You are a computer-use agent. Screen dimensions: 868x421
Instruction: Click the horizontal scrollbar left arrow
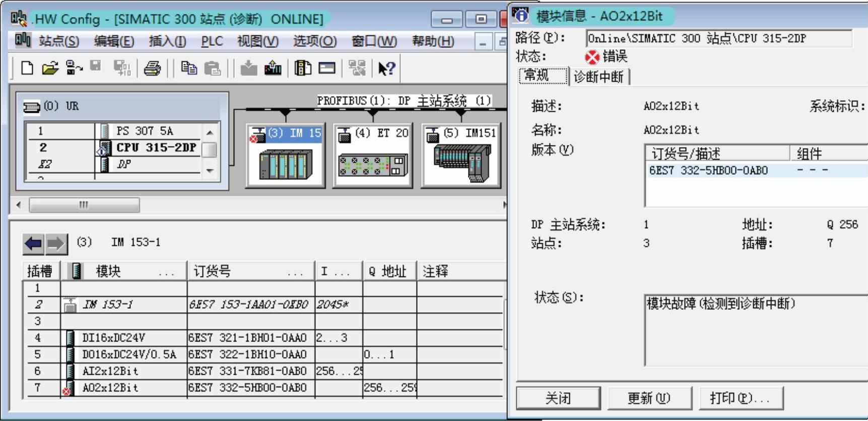click(19, 205)
